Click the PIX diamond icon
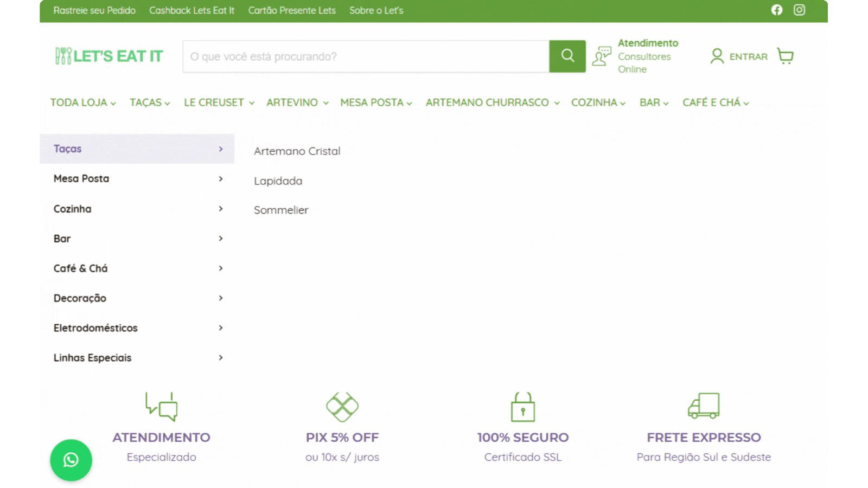868x488 pixels. [342, 407]
